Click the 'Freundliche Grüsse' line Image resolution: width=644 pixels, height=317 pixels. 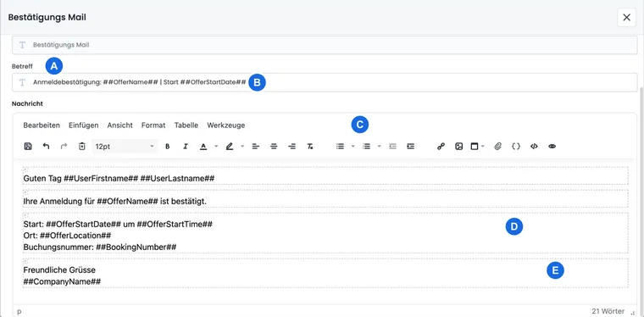click(59, 270)
